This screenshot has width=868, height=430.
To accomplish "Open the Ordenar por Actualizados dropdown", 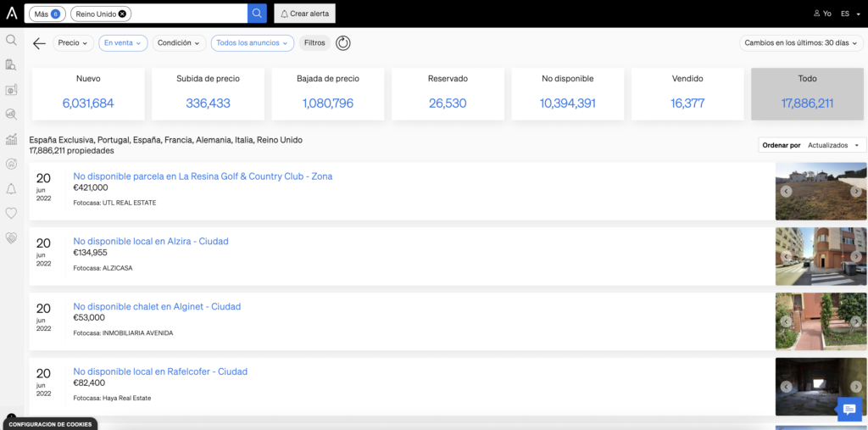I will point(812,145).
